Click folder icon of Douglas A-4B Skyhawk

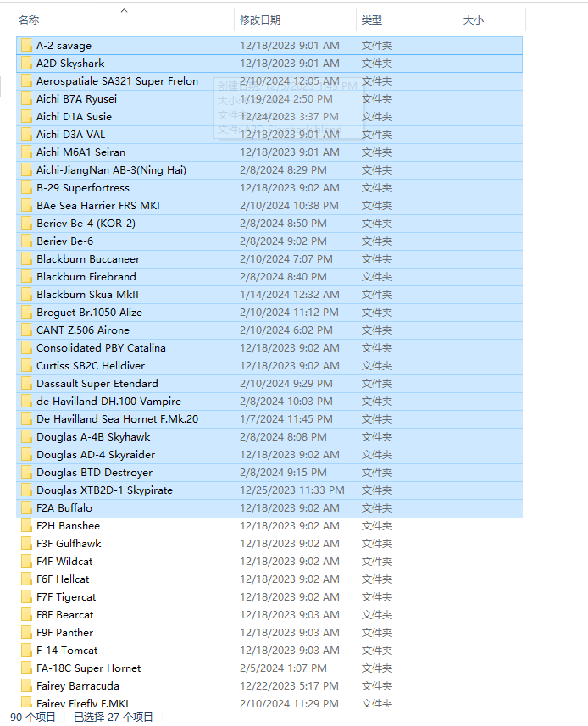[x=26, y=436]
